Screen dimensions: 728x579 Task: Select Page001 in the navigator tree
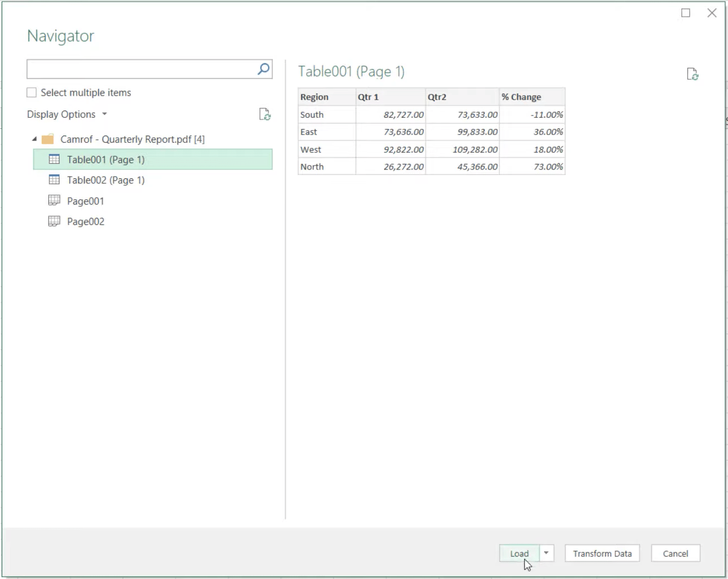coord(85,200)
